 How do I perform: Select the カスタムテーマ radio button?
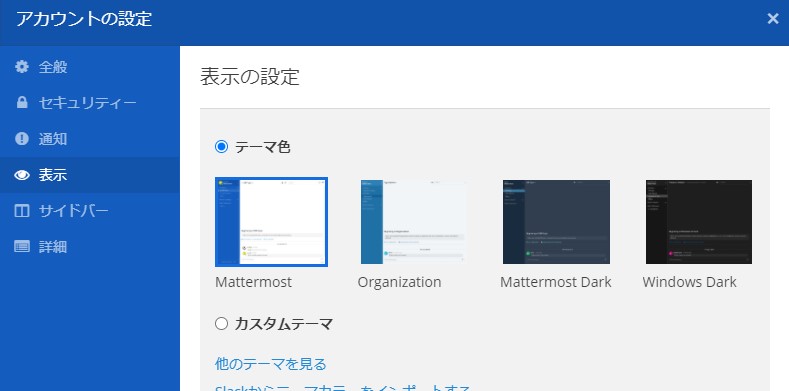click(221, 324)
